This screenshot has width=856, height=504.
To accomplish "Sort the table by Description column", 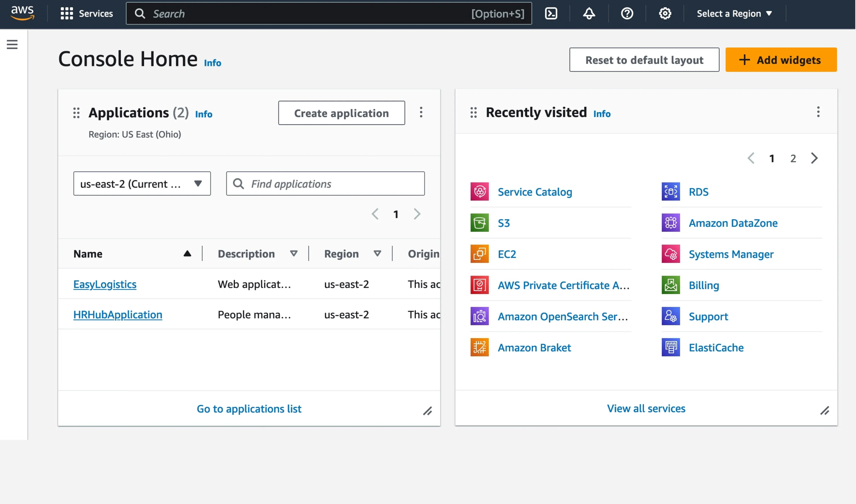I will point(293,253).
